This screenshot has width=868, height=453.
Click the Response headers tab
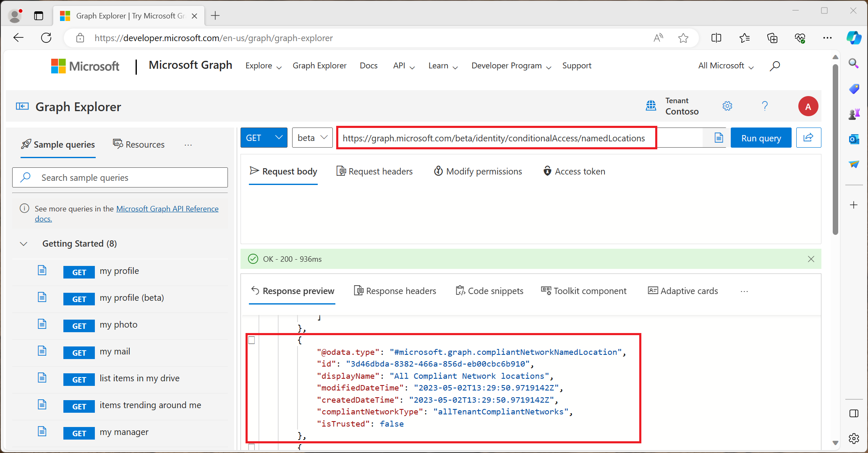pyautogui.click(x=395, y=291)
